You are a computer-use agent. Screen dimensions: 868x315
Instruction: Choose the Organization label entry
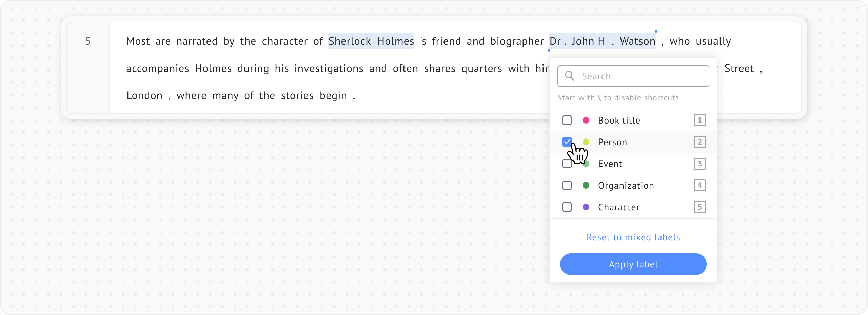(x=626, y=186)
